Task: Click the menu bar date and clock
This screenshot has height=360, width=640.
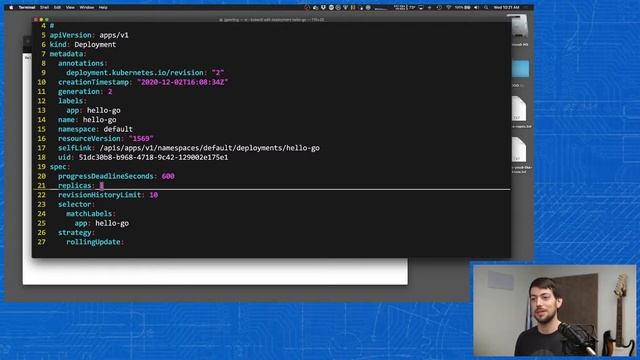Action: tap(507, 7)
